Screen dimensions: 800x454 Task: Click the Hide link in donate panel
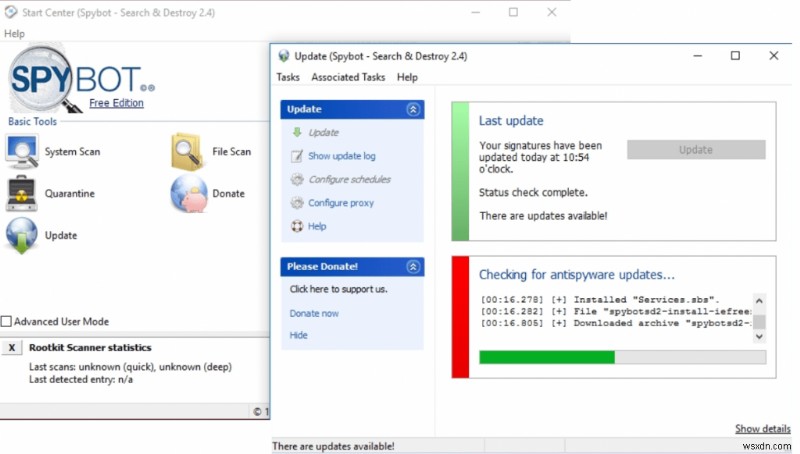pyautogui.click(x=298, y=335)
